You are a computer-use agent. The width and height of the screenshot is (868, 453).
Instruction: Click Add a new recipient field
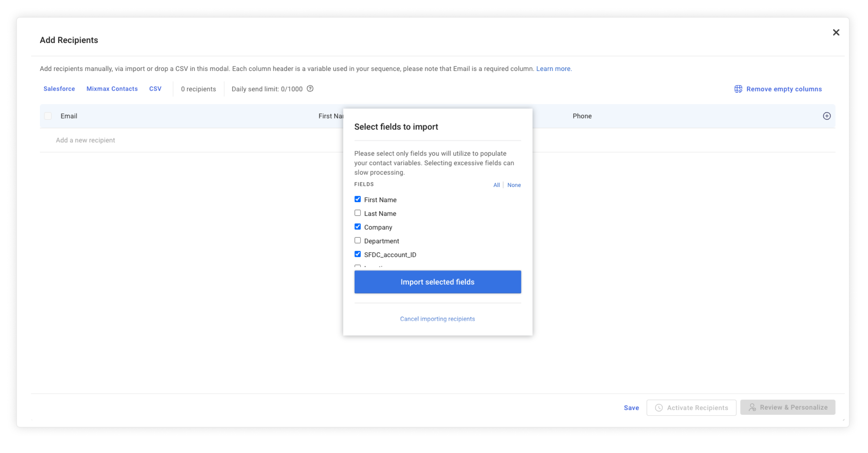(x=85, y=139)
